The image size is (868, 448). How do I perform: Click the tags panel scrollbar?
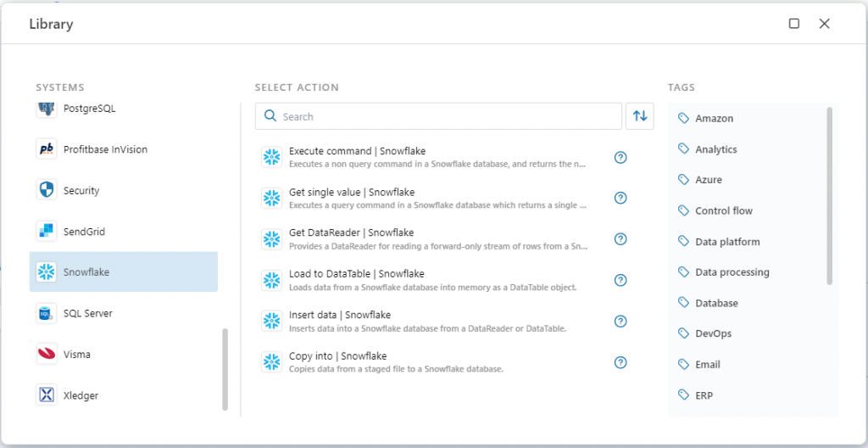click(x=829, y=195)
